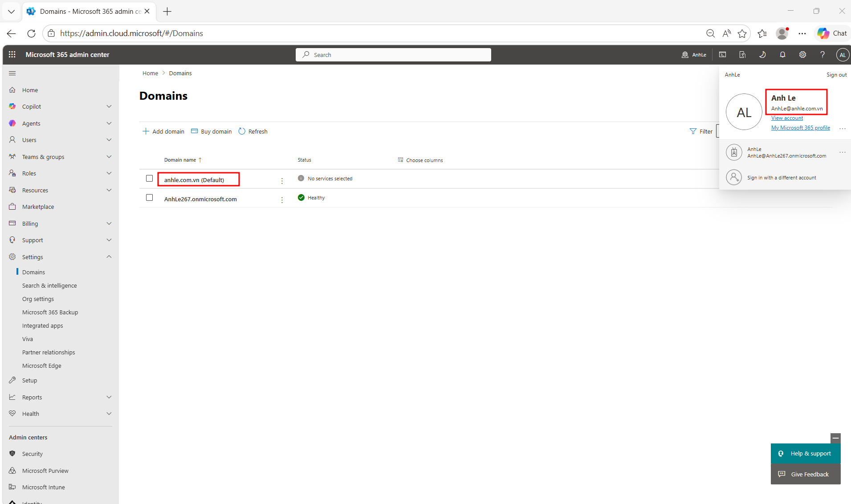851x504 pixels.
Task: Expand Teams & groups nav section
Action: click(109, 157)
